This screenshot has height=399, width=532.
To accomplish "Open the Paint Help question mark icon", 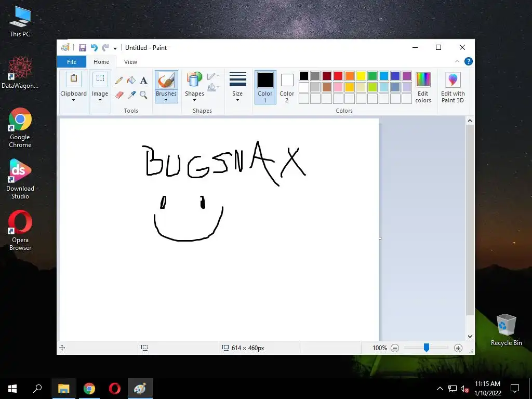I will (469, 61).
